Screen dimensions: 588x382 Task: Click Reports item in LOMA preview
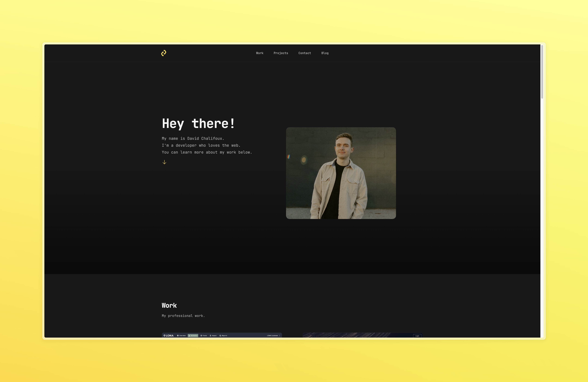(x=223, y=335)
